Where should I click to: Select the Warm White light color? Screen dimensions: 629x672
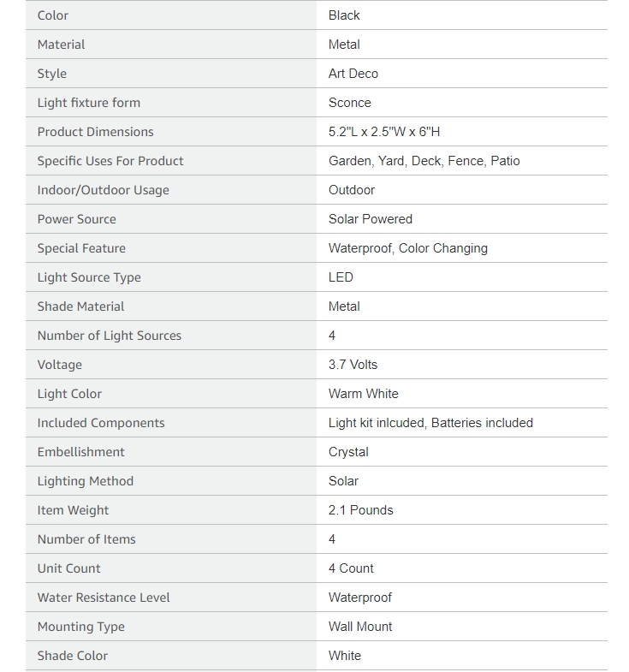pos(364,394)
